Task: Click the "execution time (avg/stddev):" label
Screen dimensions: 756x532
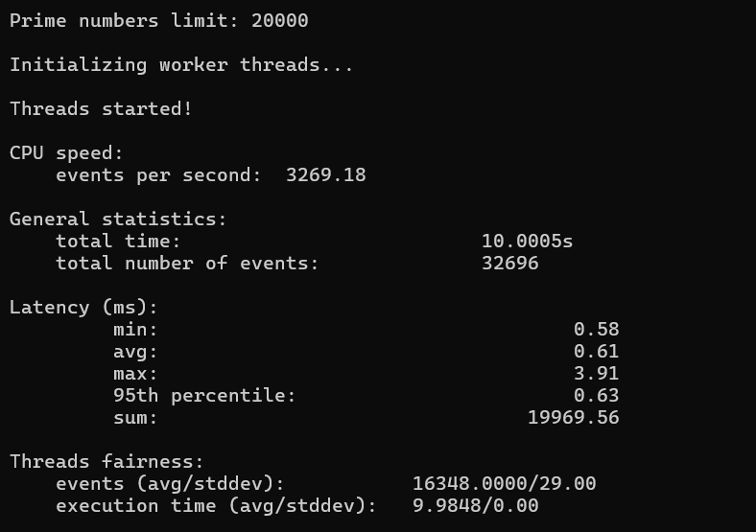Action: click(216, 506)
